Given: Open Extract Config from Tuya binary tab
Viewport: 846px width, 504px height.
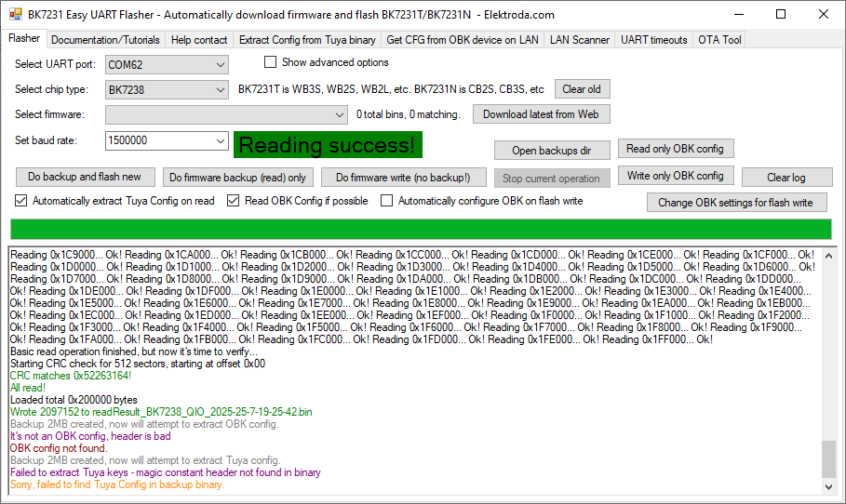Looking at the screenshot, I should 307,40.
